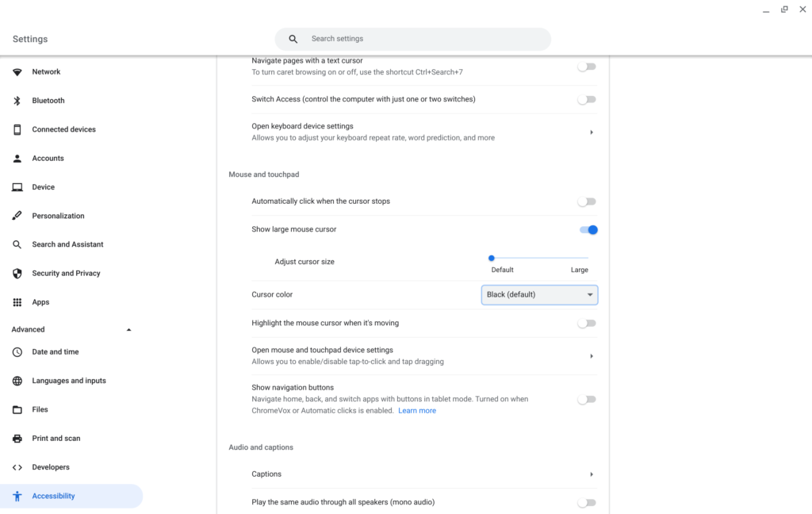Turn on Highlight the mouse cursor toggle

coord(587,324)
